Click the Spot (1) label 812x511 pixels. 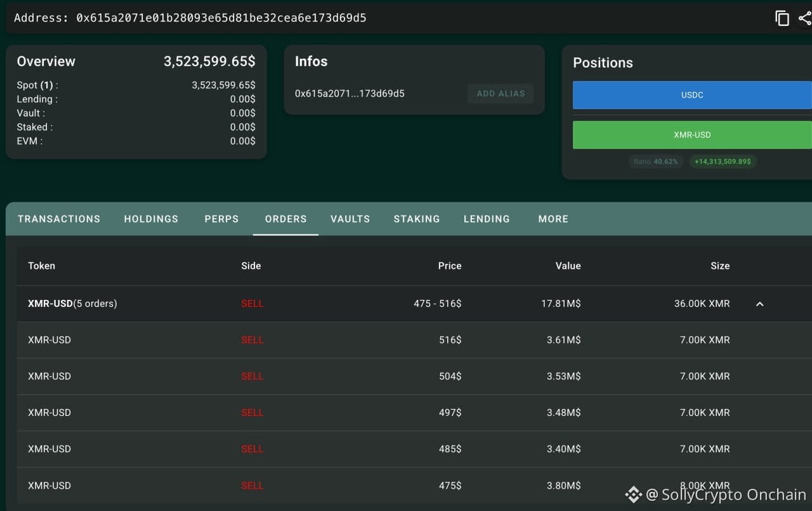pyautogui.click(x=37, y=85)
